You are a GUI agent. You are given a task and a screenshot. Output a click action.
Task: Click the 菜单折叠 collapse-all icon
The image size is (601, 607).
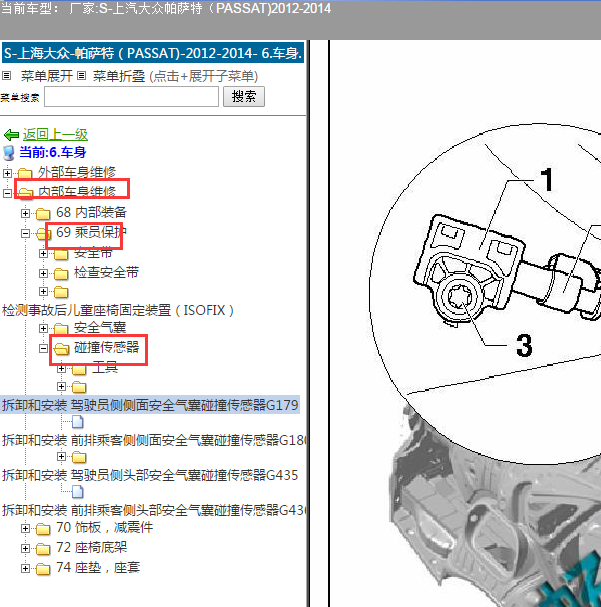click(81, 75)
